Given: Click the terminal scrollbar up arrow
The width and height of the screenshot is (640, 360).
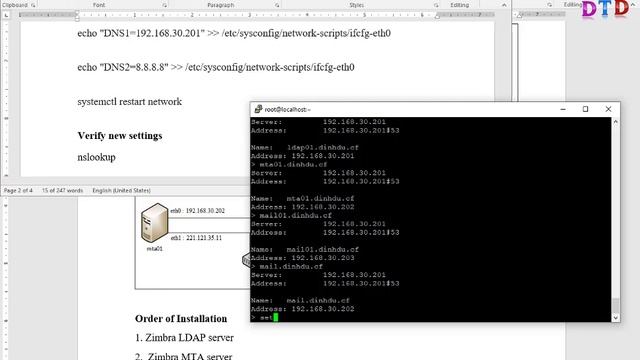Looking at the screenshot, I should [616, 122].
